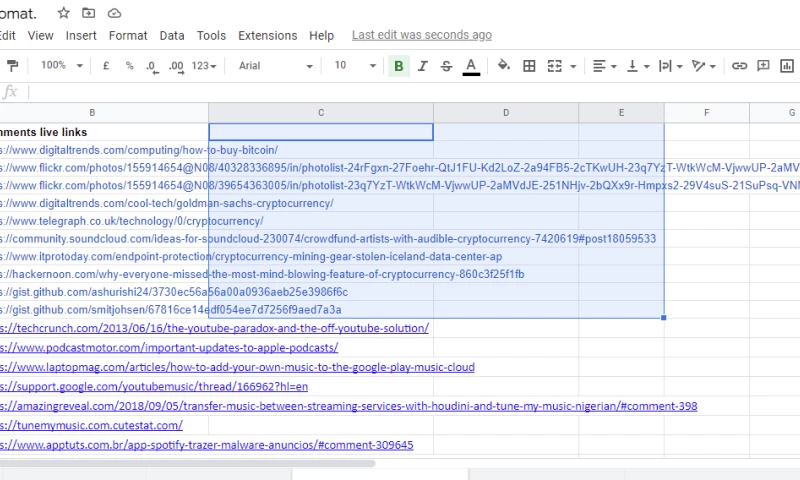Open more number formats 123 dropdown
The height and width of the screenshot is (480, 800).
[204, 66]
